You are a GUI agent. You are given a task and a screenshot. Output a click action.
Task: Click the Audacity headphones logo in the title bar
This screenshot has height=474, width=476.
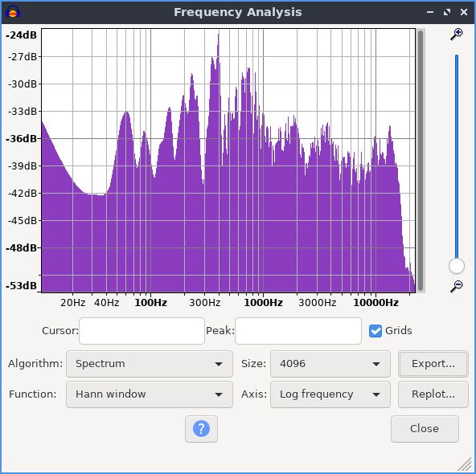pos(13,12)
